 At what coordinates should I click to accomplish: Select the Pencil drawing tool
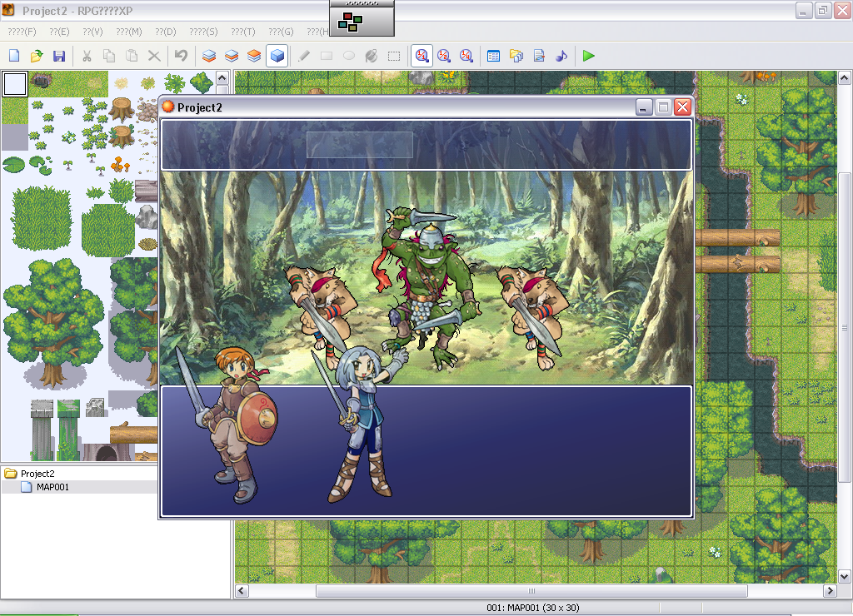(305, 56)
